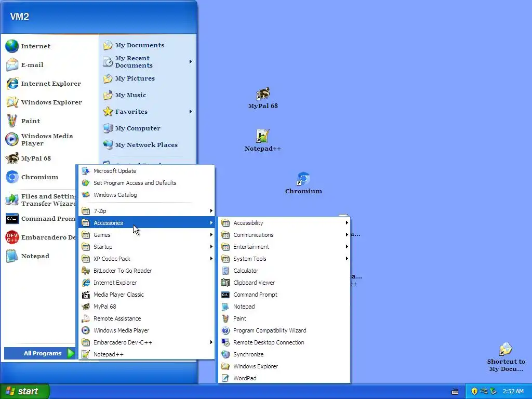Expand Entertainment submenu
Viewport: 532px width, 399px height.
pos(284,247)
